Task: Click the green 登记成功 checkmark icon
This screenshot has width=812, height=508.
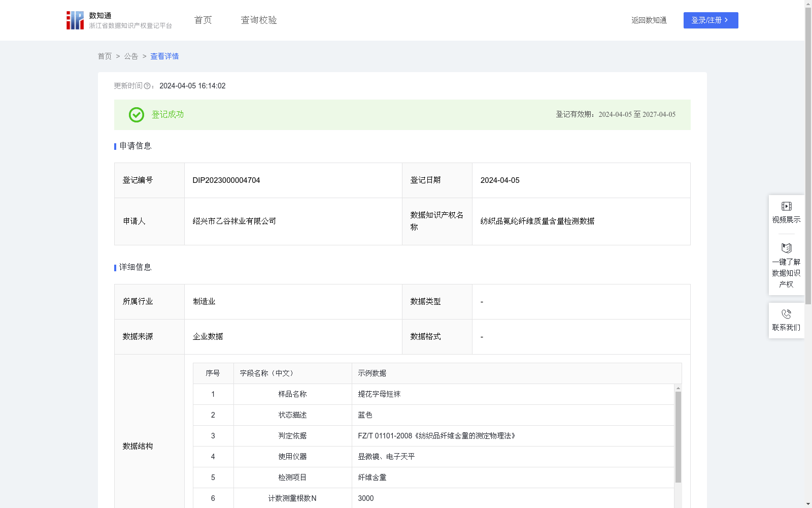Action: coord(136,115)
